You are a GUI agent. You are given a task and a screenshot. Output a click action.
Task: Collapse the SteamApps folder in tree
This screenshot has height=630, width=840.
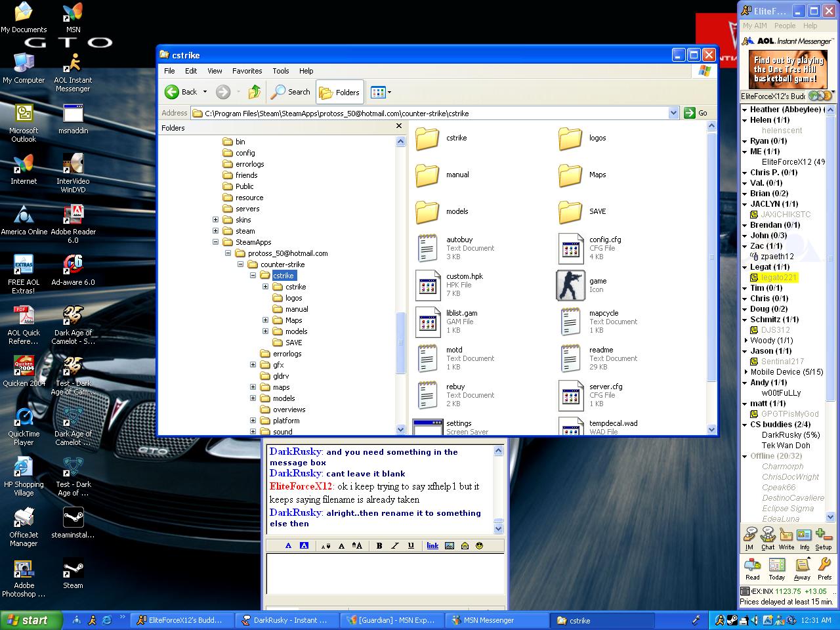click(215, 242)
